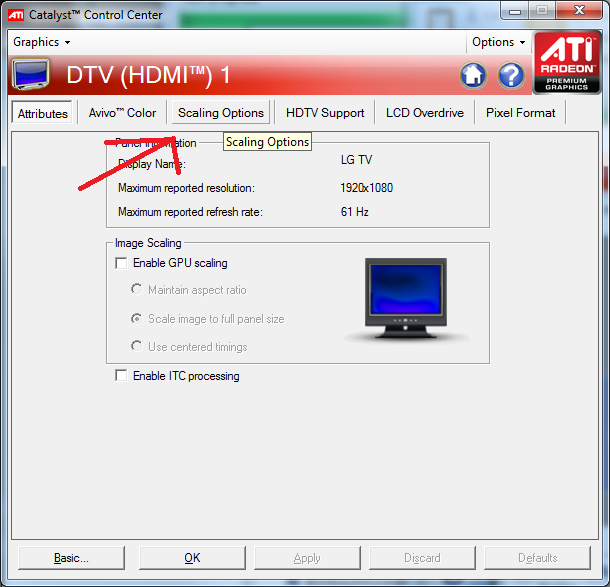Click the 61 Hz refresh rate value
610x587 pixels.
(x=354, y=212)
